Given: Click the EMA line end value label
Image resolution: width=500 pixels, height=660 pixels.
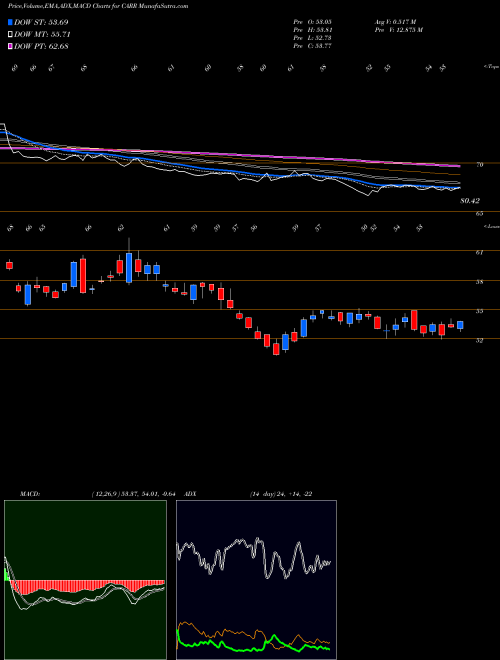Looking at the screenshot, I should pos(470,201).
